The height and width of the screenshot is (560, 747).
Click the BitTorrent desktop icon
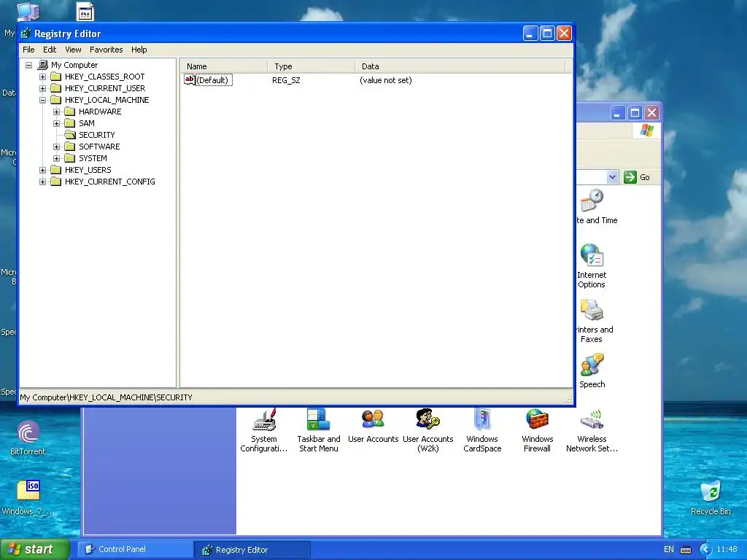pyautogui.click(x=28, y=438)
